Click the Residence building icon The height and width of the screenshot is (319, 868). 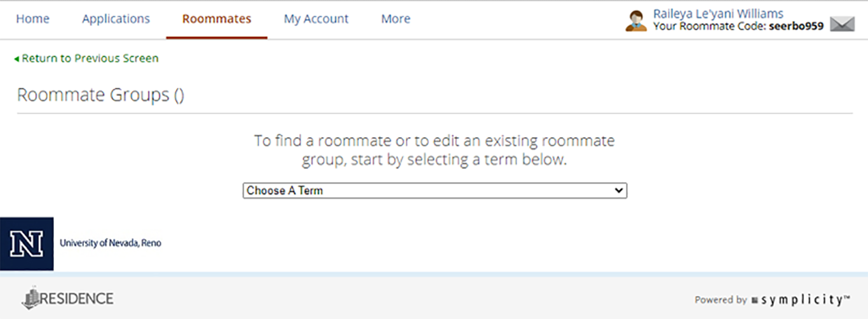[x=31, y=298]
